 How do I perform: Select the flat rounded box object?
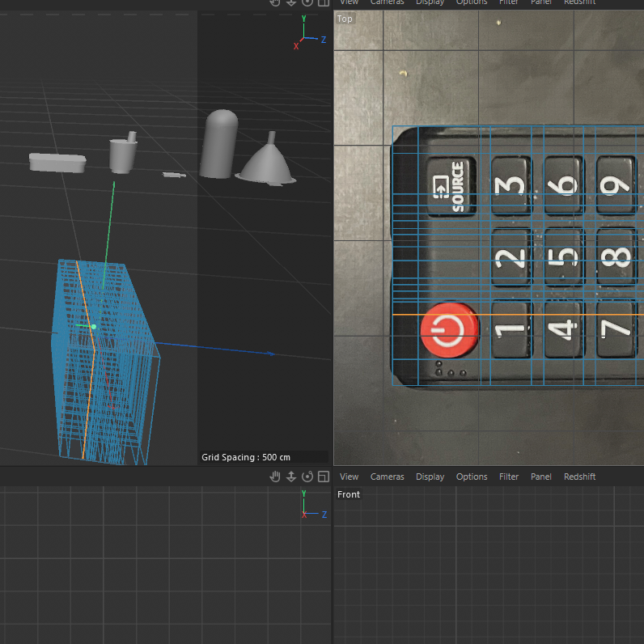tap(57, 163)
